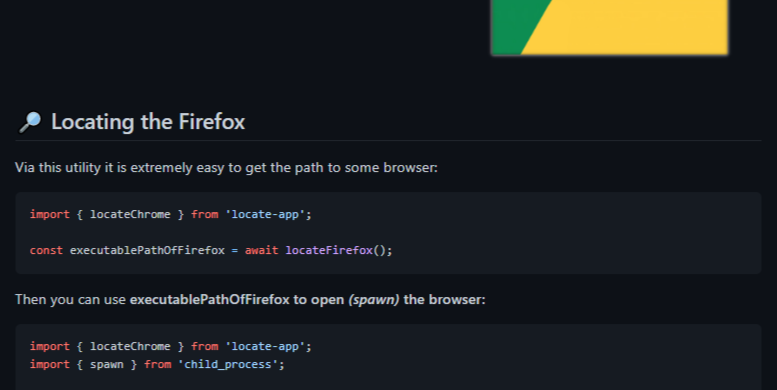Click locateChrome in the second code block

[130, 346]
